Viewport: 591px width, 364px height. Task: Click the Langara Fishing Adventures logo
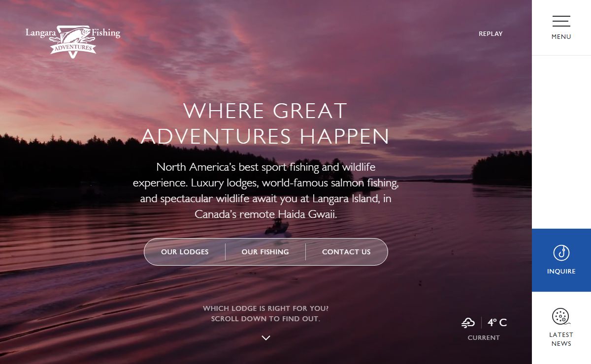click(x=73, y=41)
